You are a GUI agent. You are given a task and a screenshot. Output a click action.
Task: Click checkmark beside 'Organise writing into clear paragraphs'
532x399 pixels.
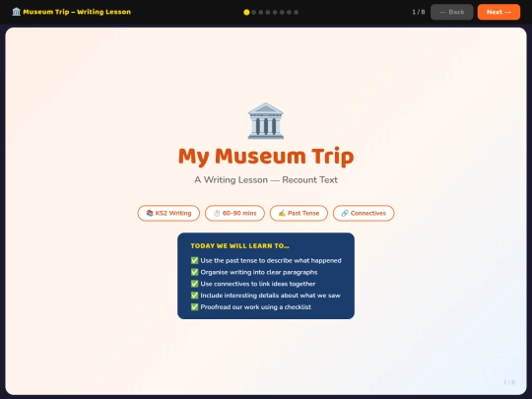pos(194,272)
